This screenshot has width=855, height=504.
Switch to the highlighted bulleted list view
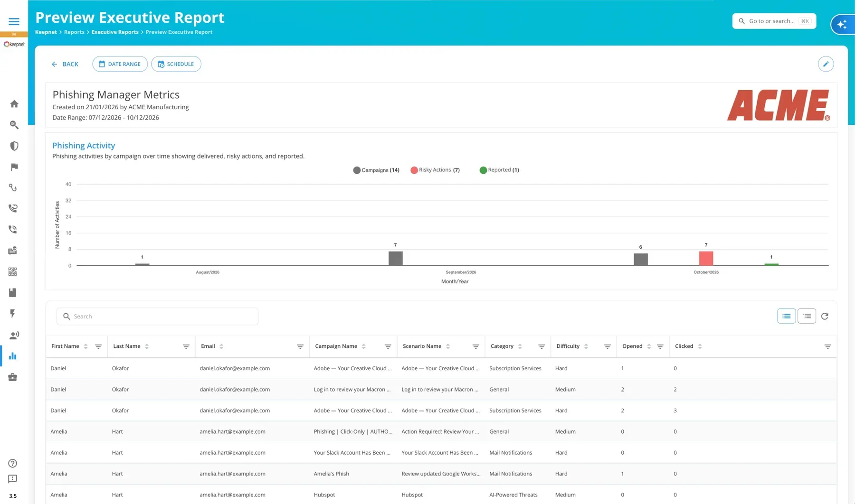click(x=787, y=316)
